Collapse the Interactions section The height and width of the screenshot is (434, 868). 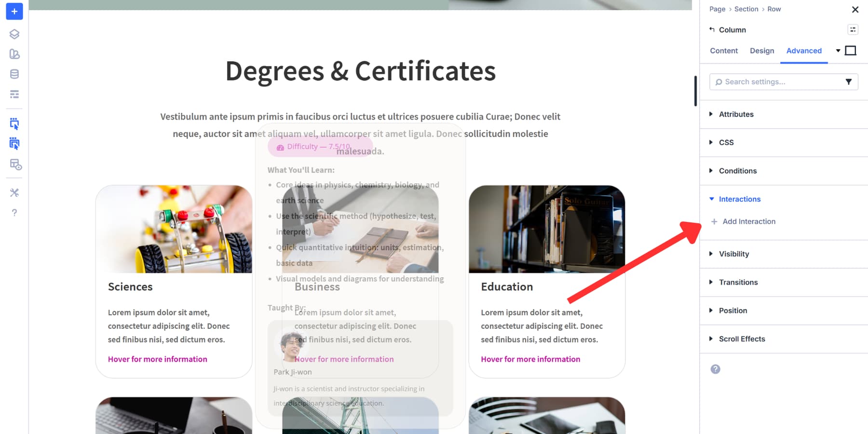click(739, 199)
